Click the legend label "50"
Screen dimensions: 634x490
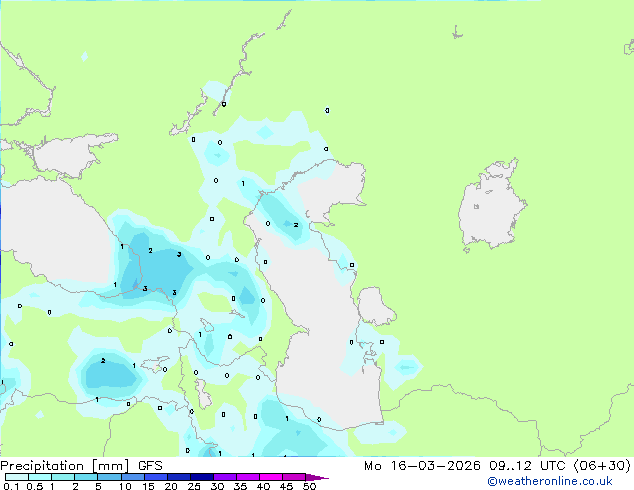point(310,486)
